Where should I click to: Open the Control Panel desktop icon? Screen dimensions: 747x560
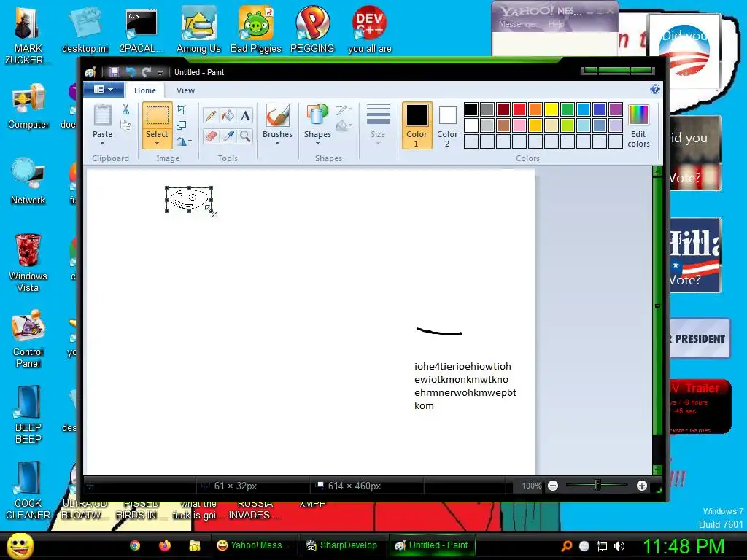tap(28, 338)
